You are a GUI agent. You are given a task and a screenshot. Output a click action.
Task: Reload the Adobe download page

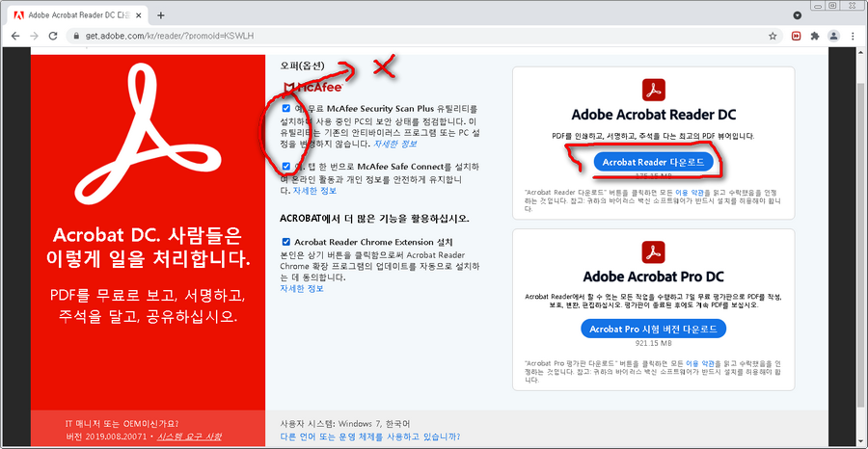(x=53, y=36)
